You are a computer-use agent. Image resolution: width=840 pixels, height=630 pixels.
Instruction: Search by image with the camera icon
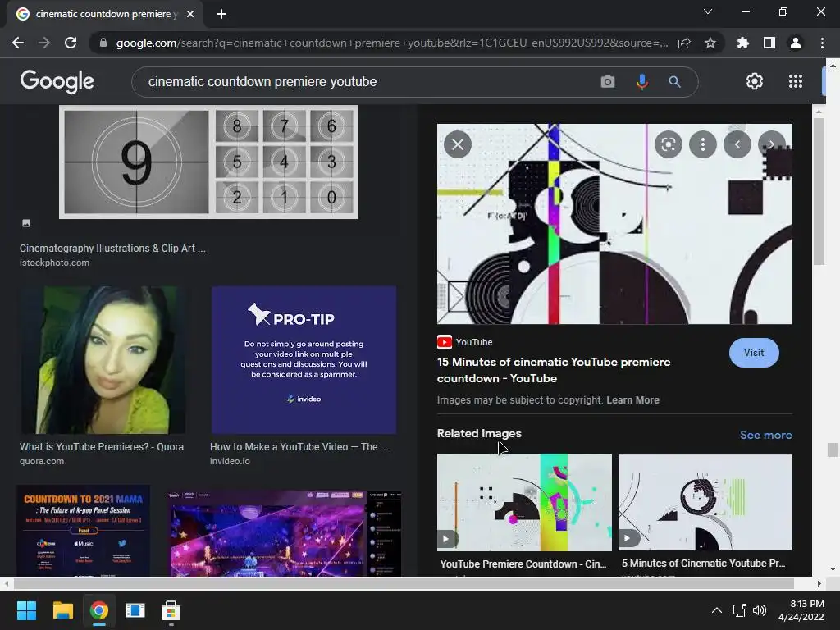tap(608, 82)
